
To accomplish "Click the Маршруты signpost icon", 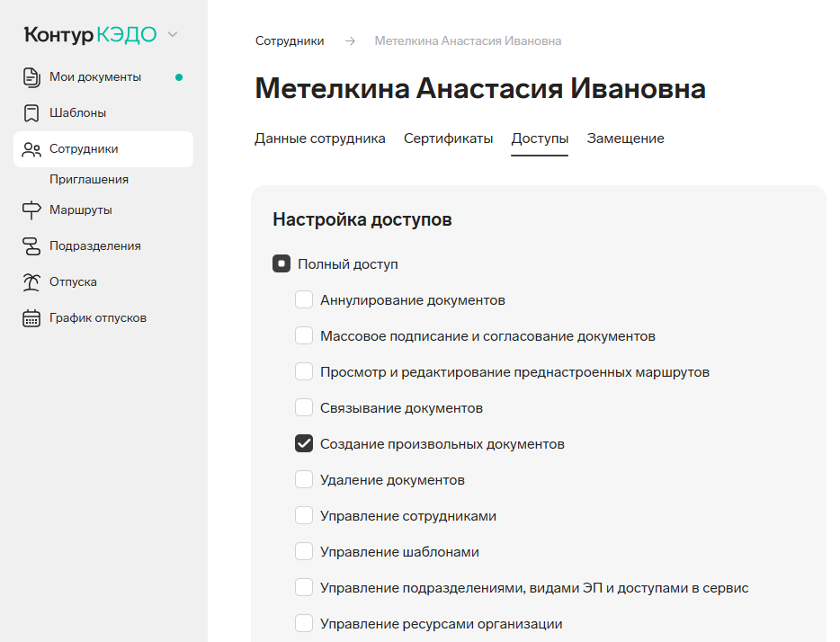I will tap(31, 210).
